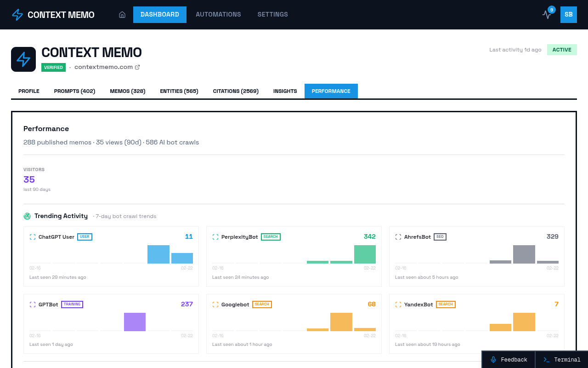Open the AUTOMATIONS menu item
This screenshot has width=588, height=368.
pos(218,14)
